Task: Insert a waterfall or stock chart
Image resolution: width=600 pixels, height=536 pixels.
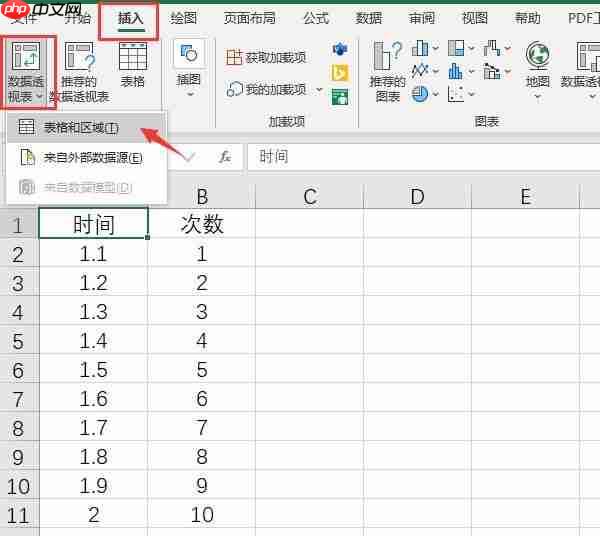Action: (492, 48)
